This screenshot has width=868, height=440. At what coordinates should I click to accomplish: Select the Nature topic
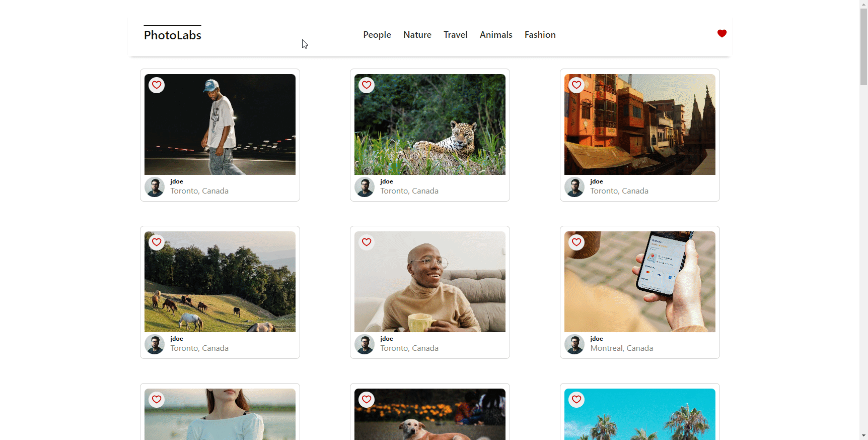pos(417,35)
